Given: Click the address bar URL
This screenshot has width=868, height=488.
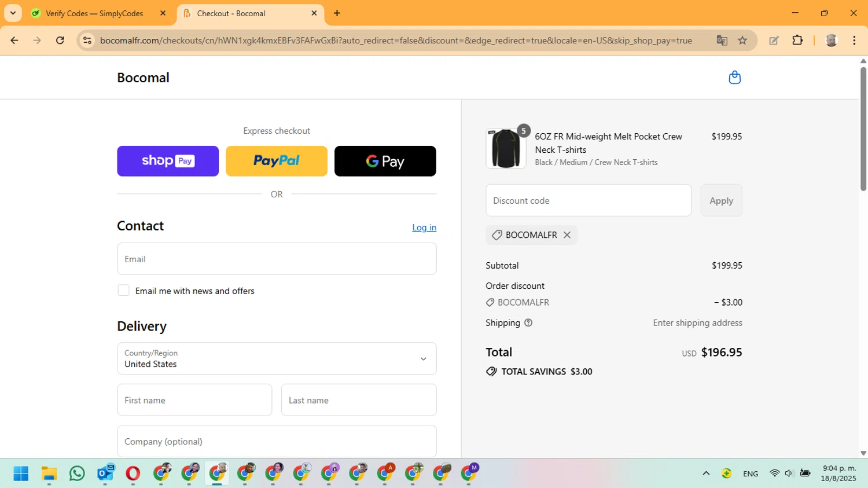Looking at the screenshot, I should coord(396,41).
